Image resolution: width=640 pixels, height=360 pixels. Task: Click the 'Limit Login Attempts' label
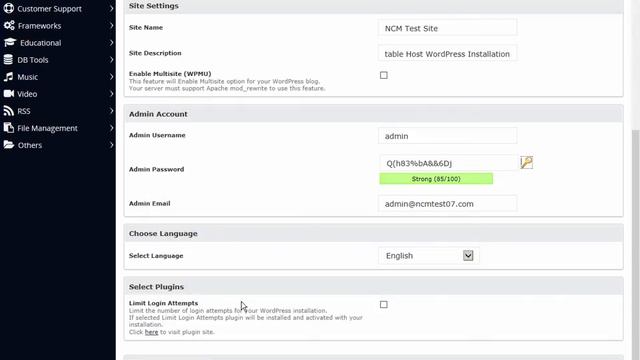tap(163, 303)
